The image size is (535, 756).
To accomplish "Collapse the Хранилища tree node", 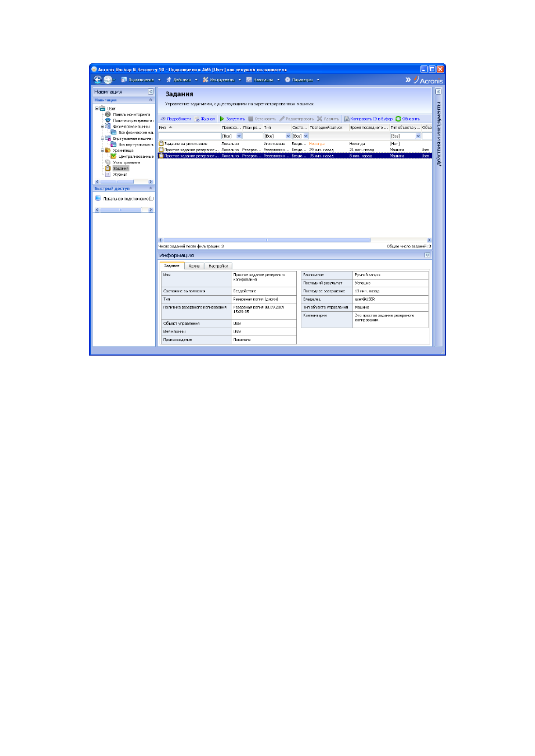I will pos(102,150).
